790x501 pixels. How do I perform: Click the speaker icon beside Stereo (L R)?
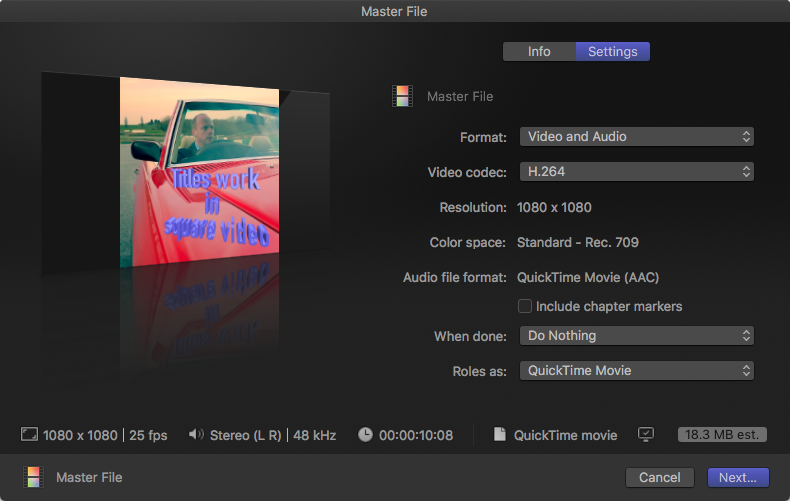tap(196, 434)
